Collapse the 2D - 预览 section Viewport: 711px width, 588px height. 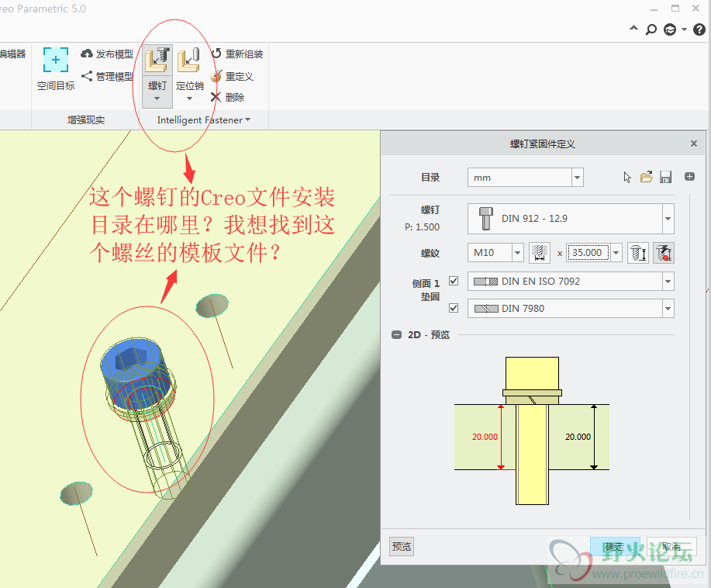[x=396, y=335]
